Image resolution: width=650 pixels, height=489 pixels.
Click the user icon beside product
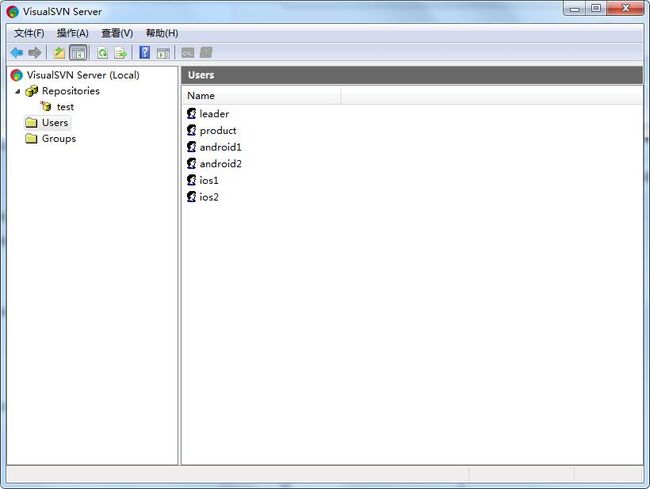(x=192, y=130)
